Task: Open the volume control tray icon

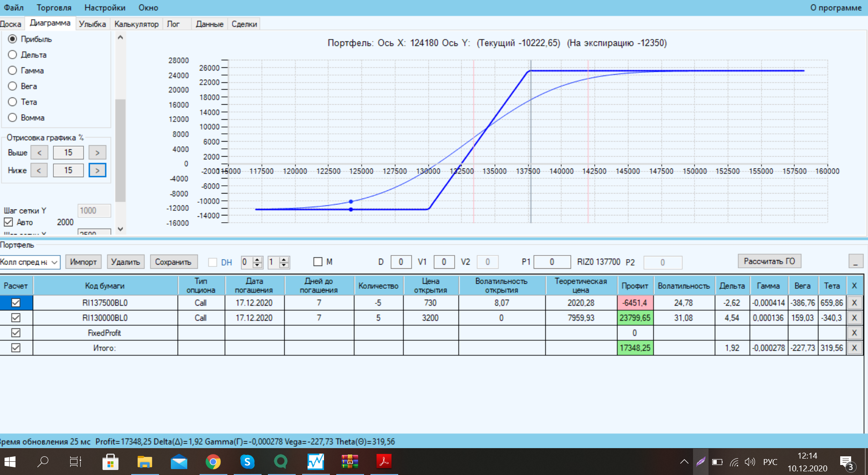Action: click(750, 462)
